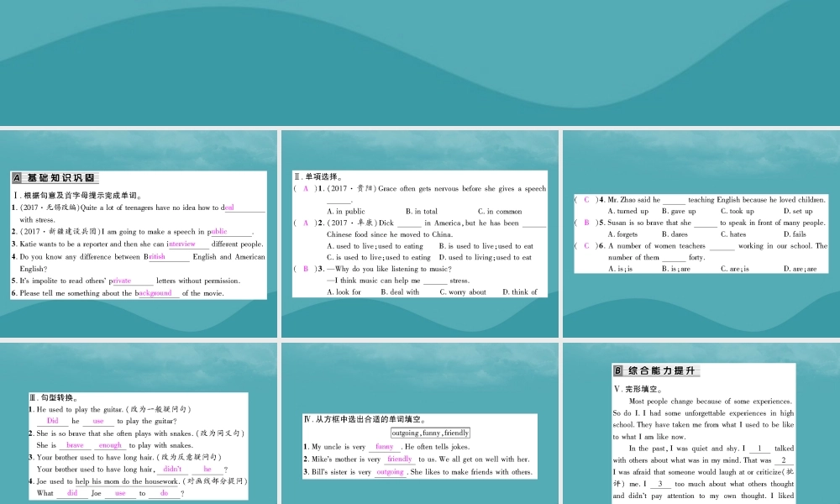Click the answer 'funny' in sentence 1
840x504 pixels.
point(385,446)
